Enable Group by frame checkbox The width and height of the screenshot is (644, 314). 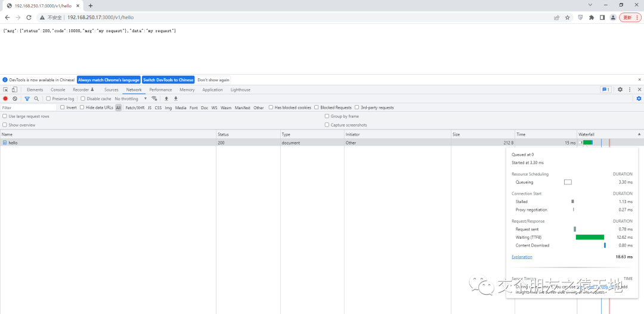coord(327,116)
